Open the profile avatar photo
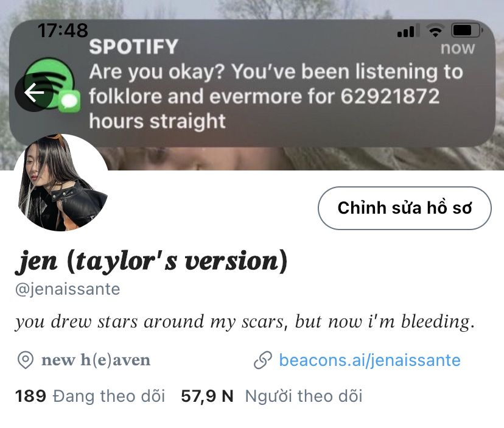 coord(61,182)
